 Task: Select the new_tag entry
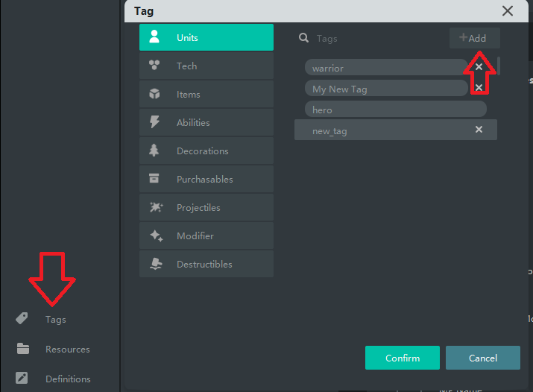(396, 130)
